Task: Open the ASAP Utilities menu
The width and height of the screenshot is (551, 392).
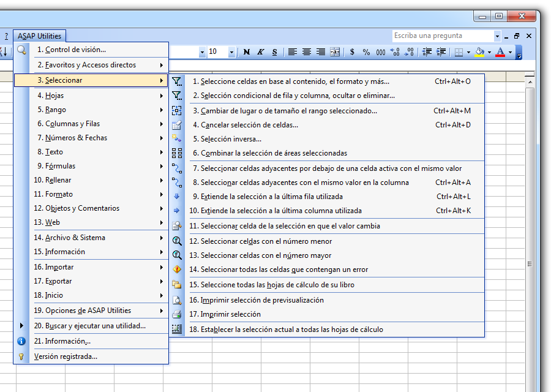Action: point(39,36)
